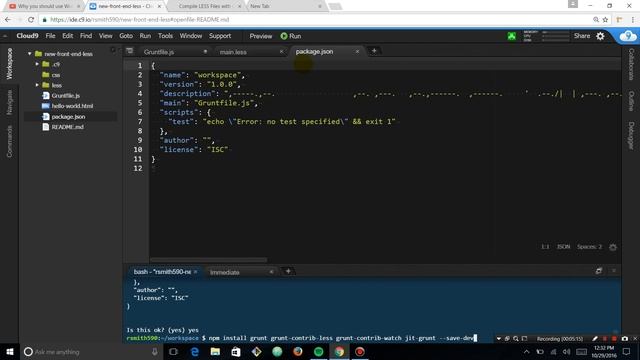Expand the .c9 folder
Screen dimensions: 640x360
point(37,64)
